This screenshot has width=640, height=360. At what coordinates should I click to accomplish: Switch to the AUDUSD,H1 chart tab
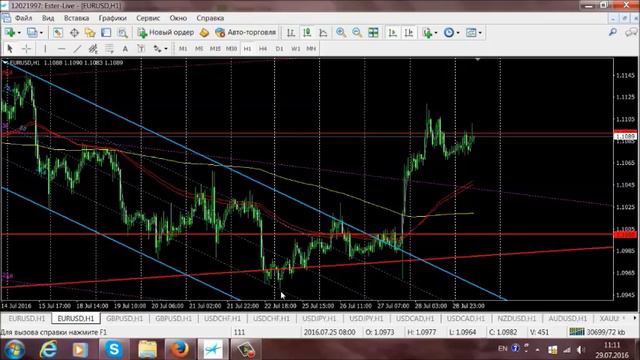point(568,318)
